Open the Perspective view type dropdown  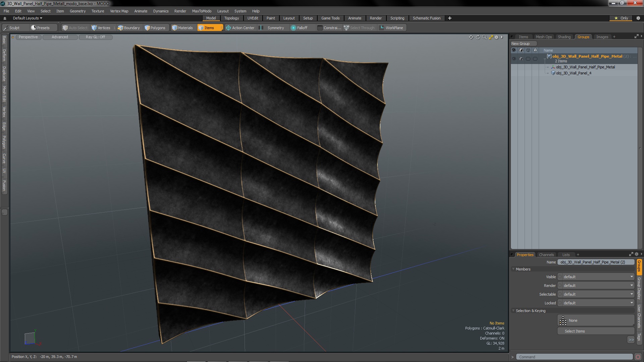tap(28, 37)
